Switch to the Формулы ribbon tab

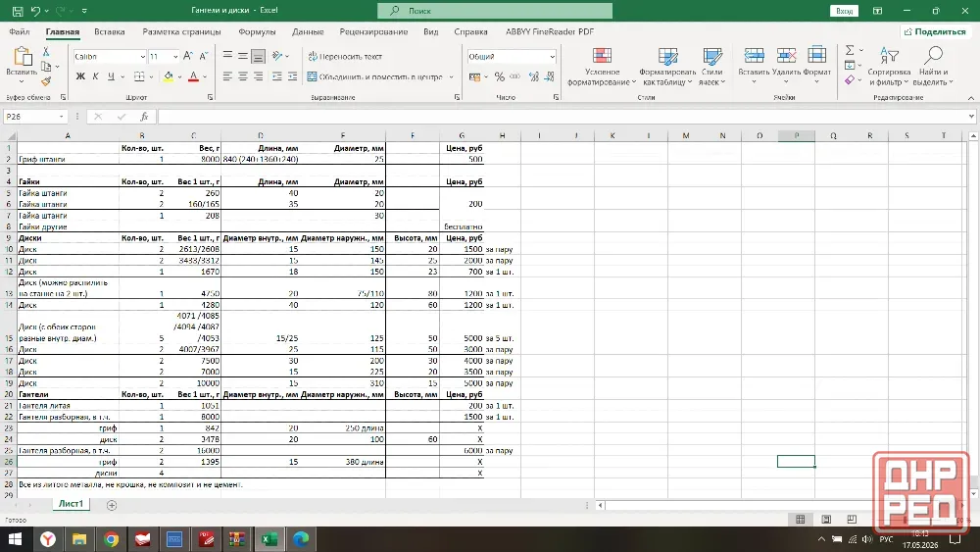click(x=257, y=32)
